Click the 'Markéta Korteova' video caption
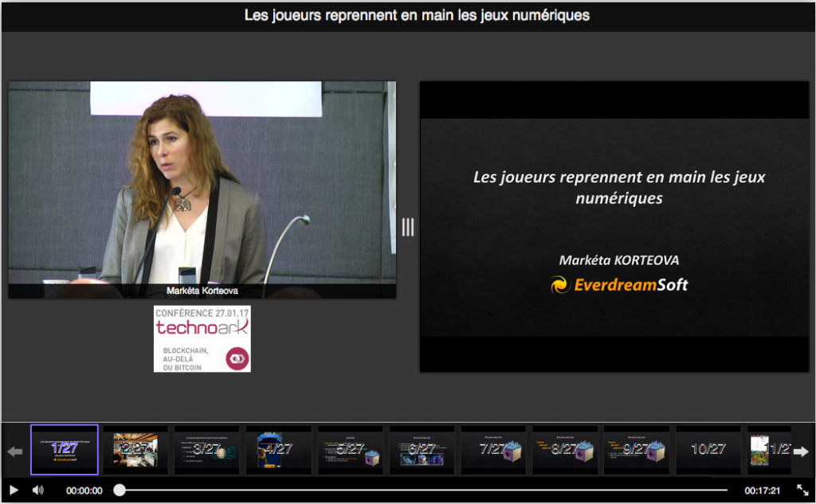 202,291
